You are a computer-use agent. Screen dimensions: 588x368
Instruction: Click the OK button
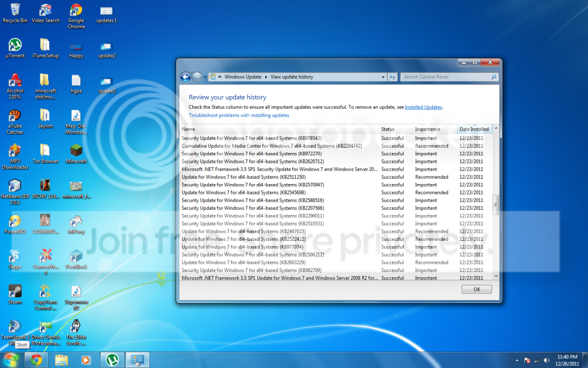pyautogui.click(x=477, y=290)
